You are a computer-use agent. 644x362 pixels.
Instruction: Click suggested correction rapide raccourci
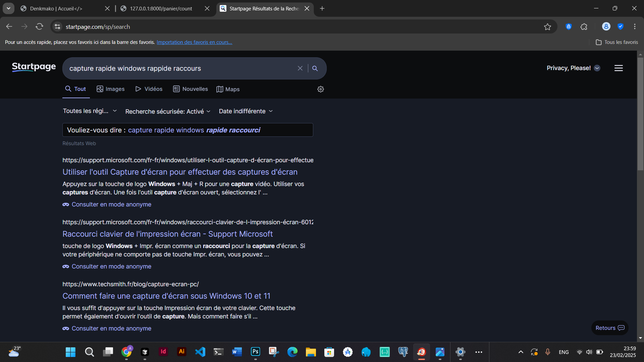coord(194,130)
